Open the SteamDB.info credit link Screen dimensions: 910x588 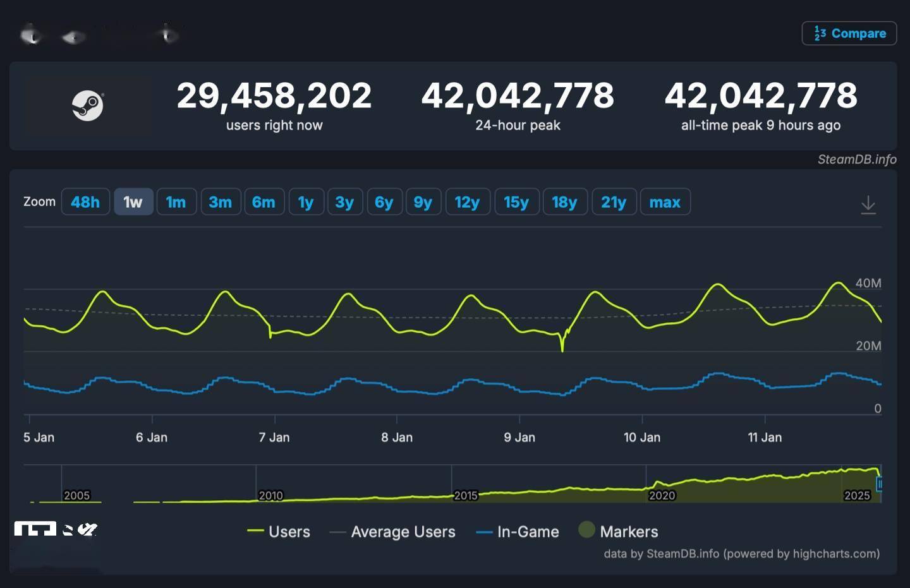tap(856, 159)
